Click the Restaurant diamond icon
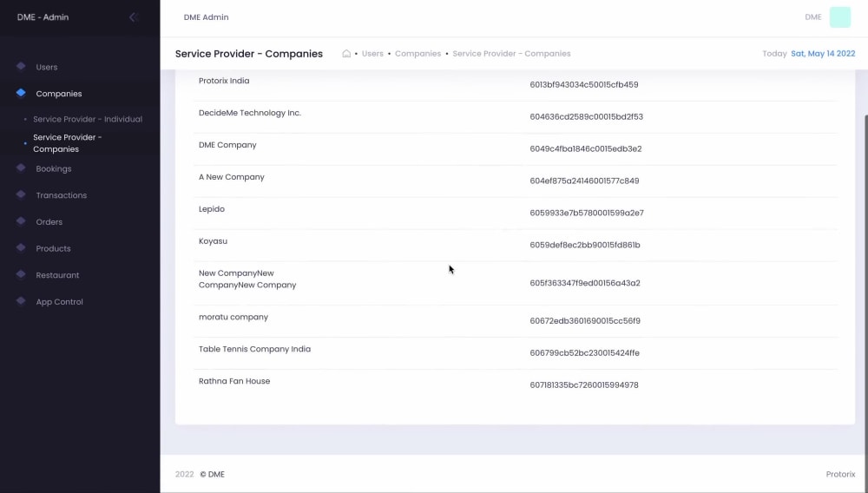 point(21,274)
